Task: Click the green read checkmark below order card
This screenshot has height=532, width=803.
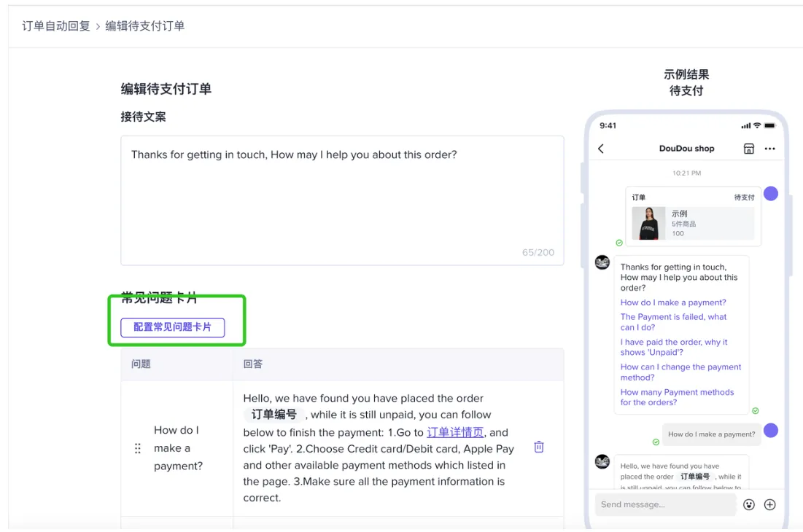Action: [x=619, y=243]
